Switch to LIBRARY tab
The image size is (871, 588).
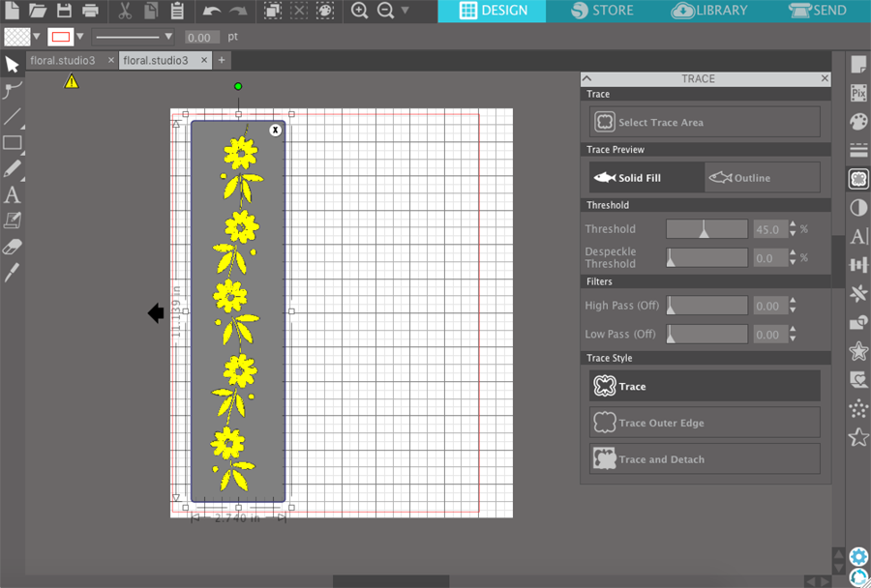(709, 11)
